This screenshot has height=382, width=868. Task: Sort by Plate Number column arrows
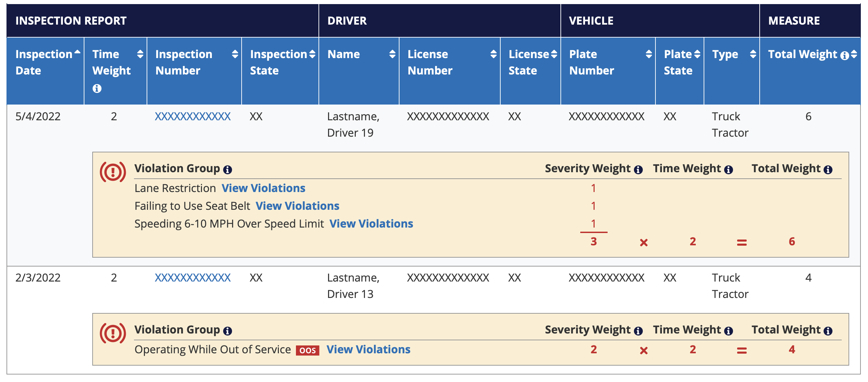point(649,54)
